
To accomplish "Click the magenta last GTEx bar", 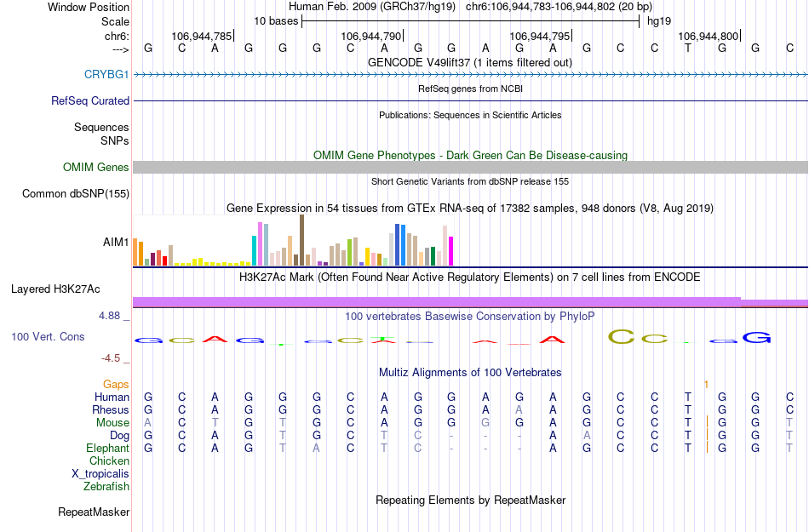I will point(451,251).
